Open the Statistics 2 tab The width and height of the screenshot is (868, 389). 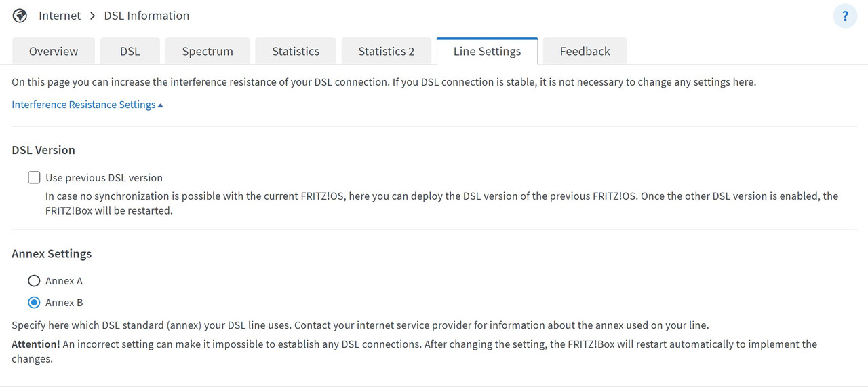(x=386, y=52)
